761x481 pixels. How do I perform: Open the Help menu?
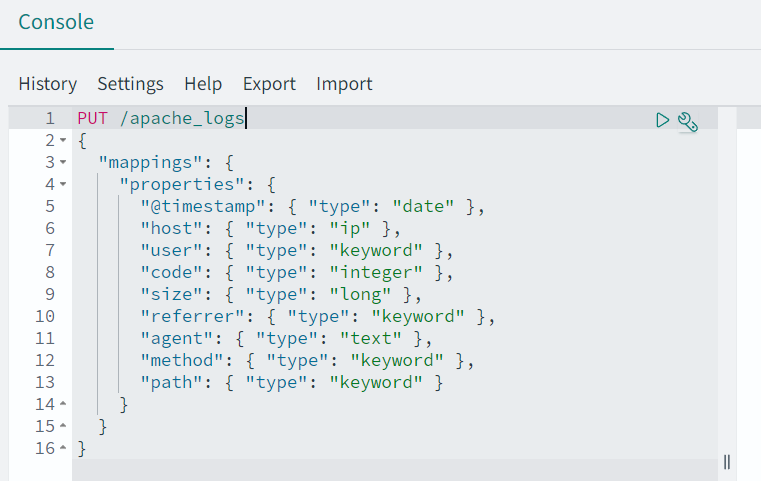203,84
